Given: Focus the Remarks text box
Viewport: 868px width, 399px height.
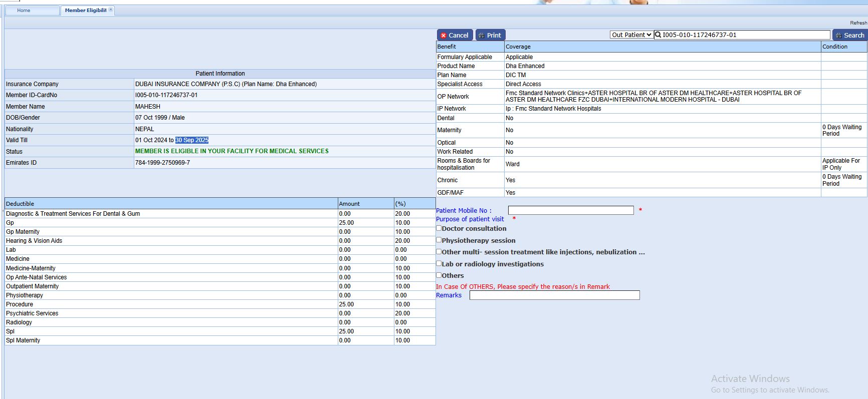Looking at the screenshot, I should tap(554, 295).
